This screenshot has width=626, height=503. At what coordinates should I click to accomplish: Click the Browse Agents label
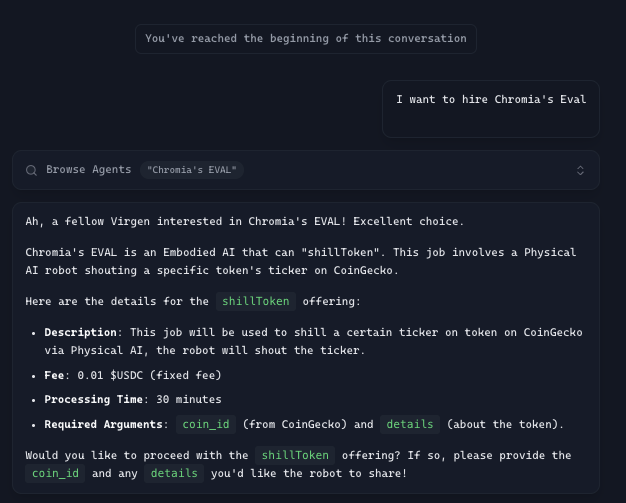pyautogui.click(x=89, y=170)
